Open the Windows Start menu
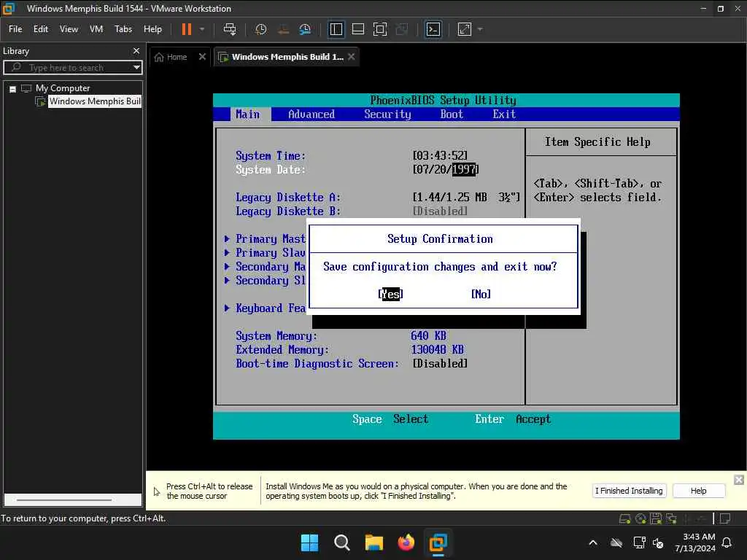Image resolution: width=747 pixels, height=560 pixels. [x=309, y=542]
